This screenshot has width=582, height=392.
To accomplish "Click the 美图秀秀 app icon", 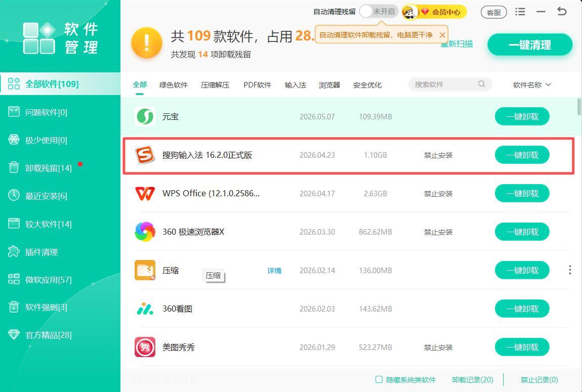I will pos(145,347).
